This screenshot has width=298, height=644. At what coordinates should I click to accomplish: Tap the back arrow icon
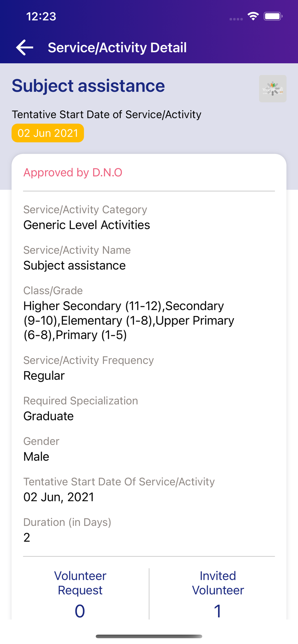coord(25,48)
